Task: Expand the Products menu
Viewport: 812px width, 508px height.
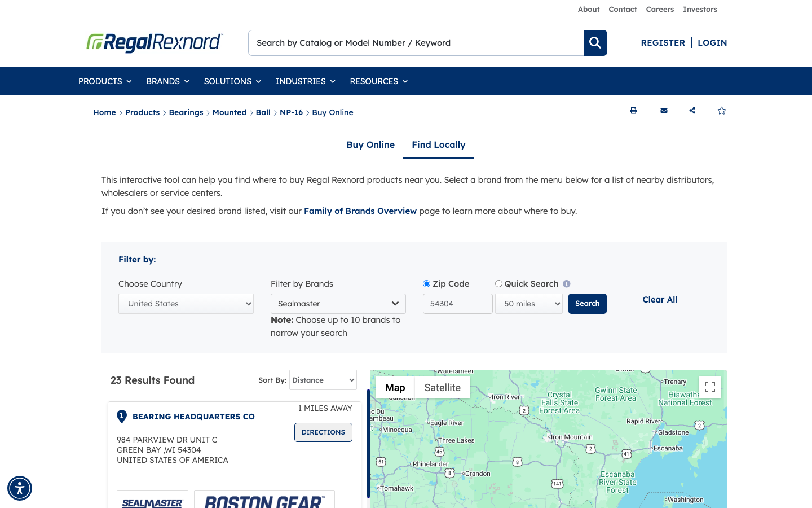Action: pyautogui.click(x=105, y=81)
